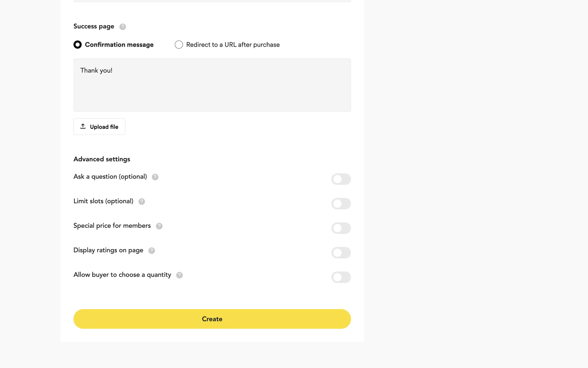Click help icon for Special price for members

click(x=159, y=226)
